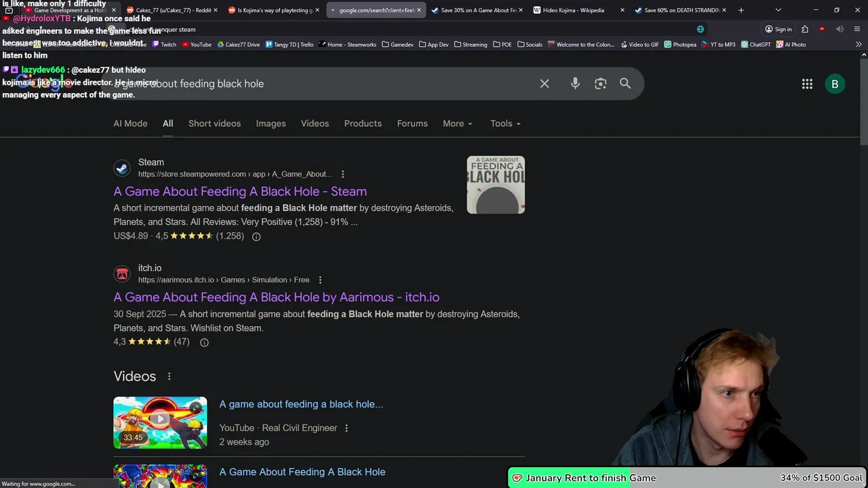This screenshot has height=488, width=868.
Task: Open Steam result options (three dots)
Action: coord(342,174)
